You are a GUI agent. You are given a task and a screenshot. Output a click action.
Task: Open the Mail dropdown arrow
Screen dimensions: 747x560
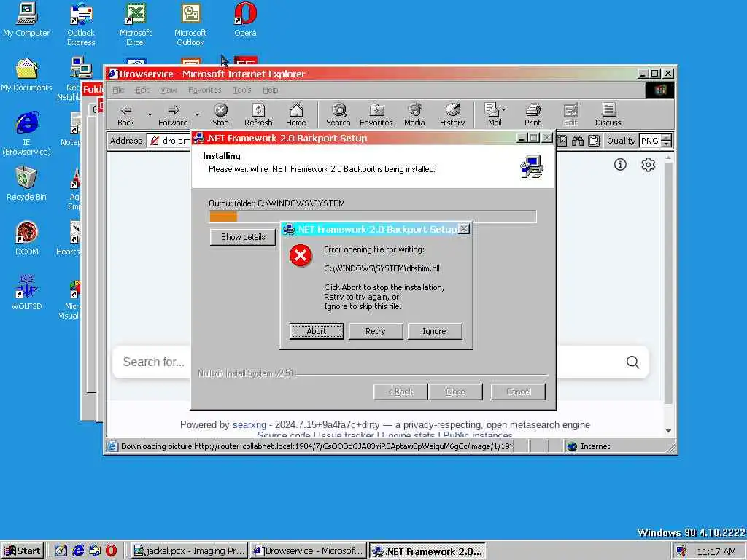click(504, 109)
